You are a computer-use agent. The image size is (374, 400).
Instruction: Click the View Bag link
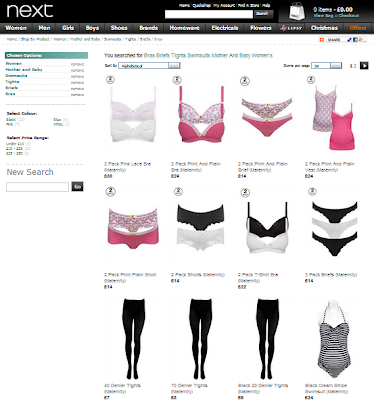(x=323, y=16)
